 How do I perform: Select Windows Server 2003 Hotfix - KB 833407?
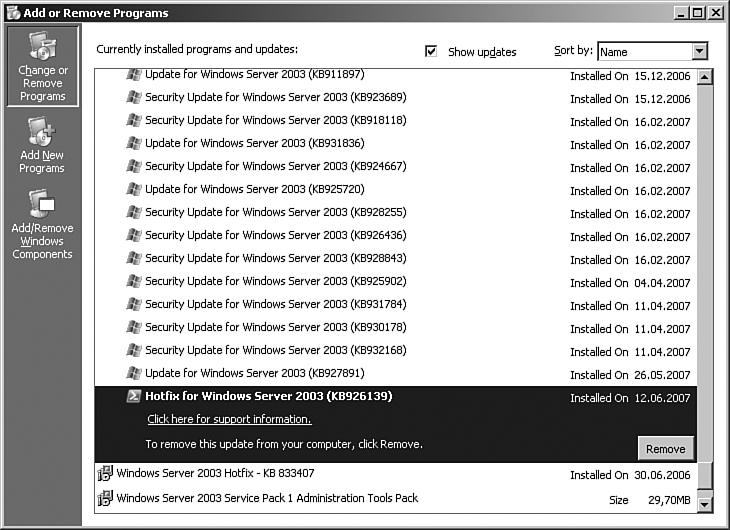[396, 474]
